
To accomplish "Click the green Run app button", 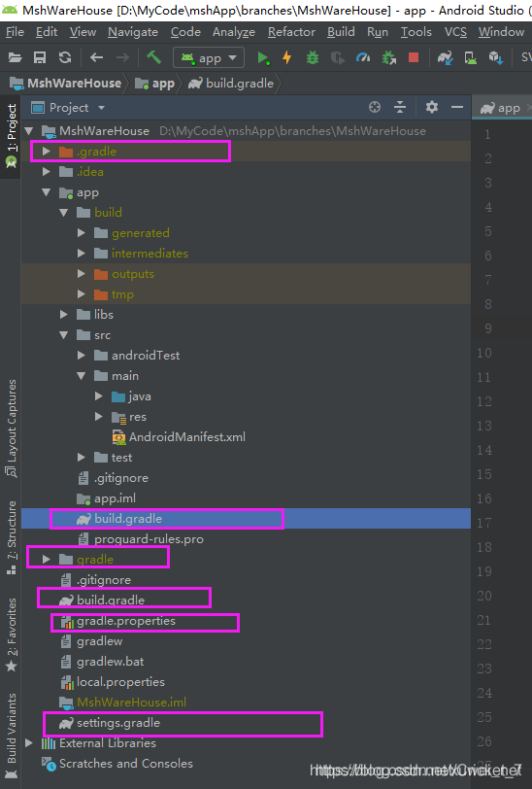I will (x=263, y=58).
